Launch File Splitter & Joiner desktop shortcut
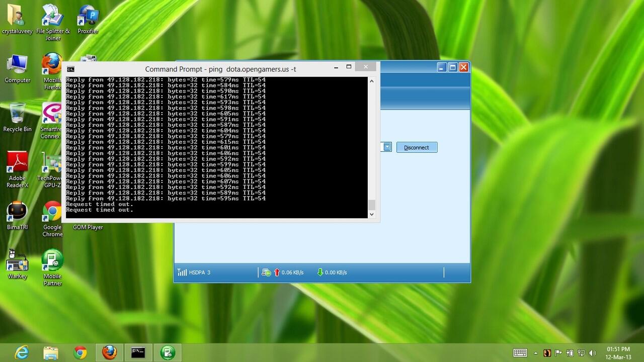Viewport: 644px width, 362px height. click(53, 23)
